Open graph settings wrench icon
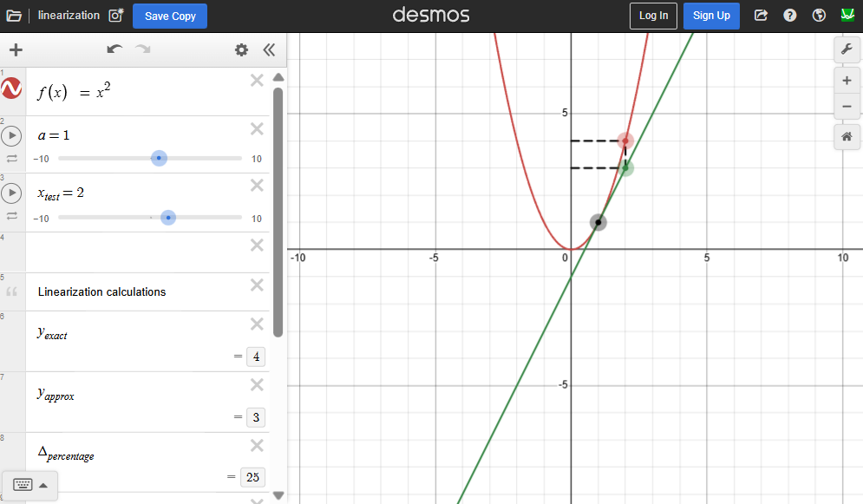 click(847, 49)
